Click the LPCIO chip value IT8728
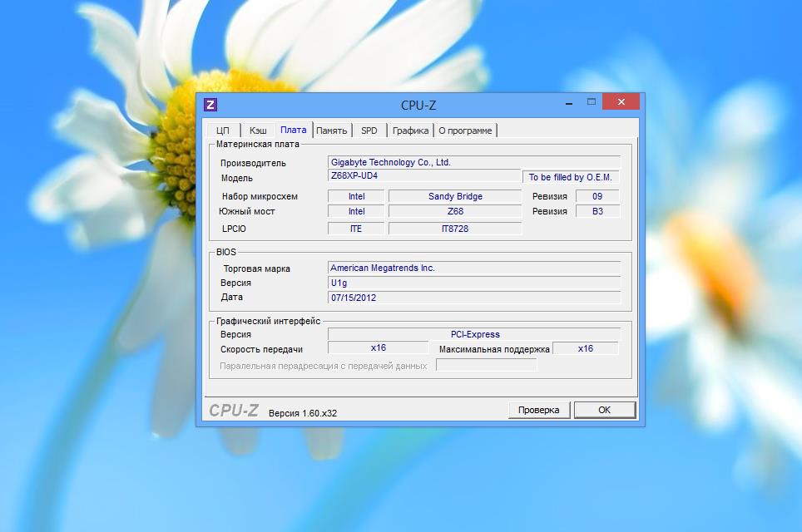The height and width of the screenshot is (532, 802). 455,229
